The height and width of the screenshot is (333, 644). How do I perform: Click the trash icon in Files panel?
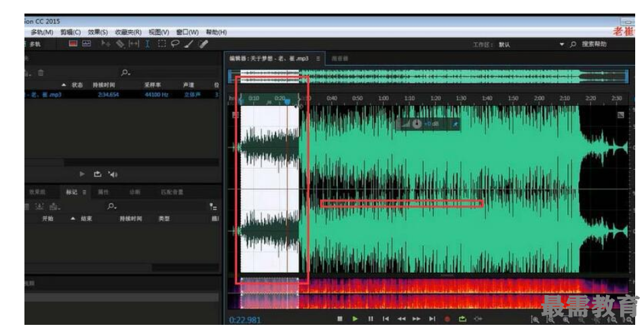coord(41,73)
